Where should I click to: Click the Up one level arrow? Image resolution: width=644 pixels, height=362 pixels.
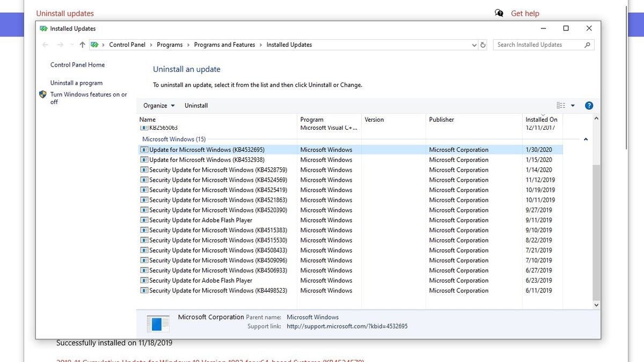click(82, 45)
